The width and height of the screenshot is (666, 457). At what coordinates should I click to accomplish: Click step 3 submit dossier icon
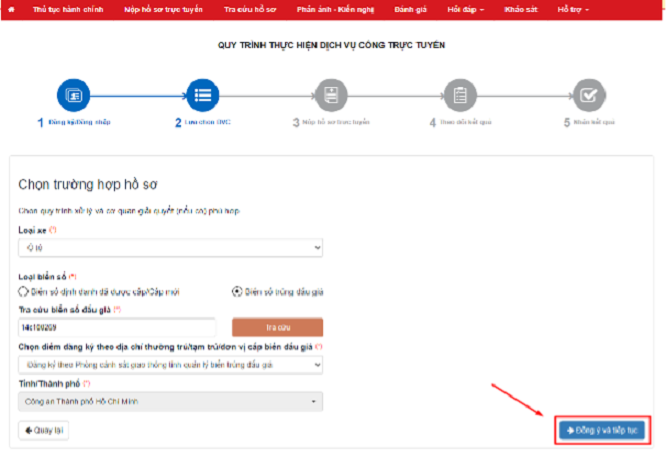(x=331, y=95)
